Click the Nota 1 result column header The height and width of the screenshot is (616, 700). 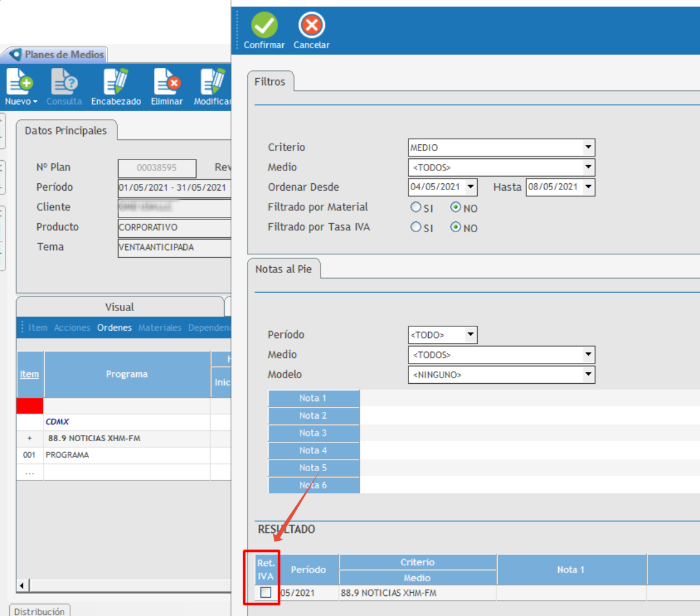(x=572, y=570)
